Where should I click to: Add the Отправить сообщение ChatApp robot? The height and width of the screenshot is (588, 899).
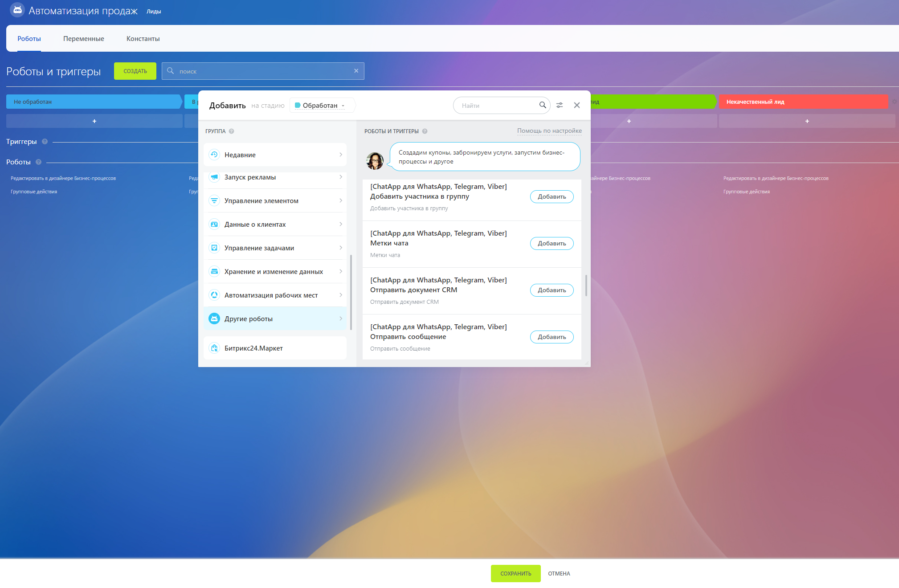click(x=552, y=337)
